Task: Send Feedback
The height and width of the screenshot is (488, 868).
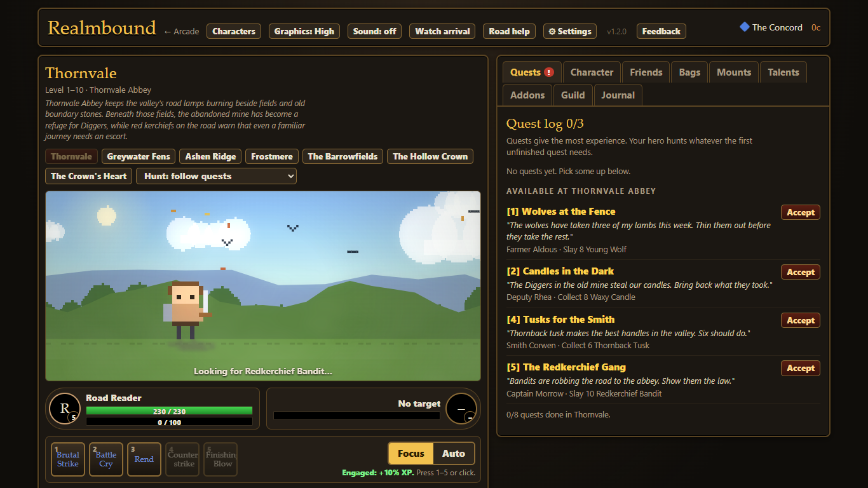Action: [661, 31]
